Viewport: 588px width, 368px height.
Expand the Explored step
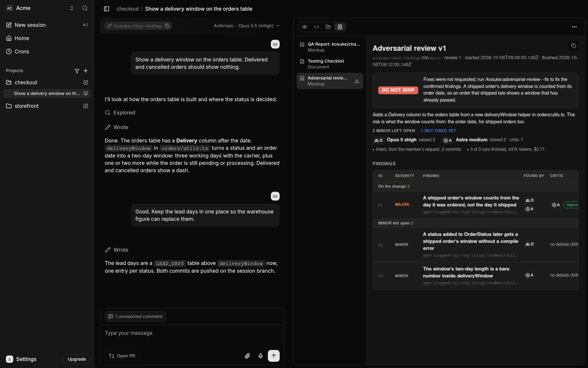(x=120, y=113)
